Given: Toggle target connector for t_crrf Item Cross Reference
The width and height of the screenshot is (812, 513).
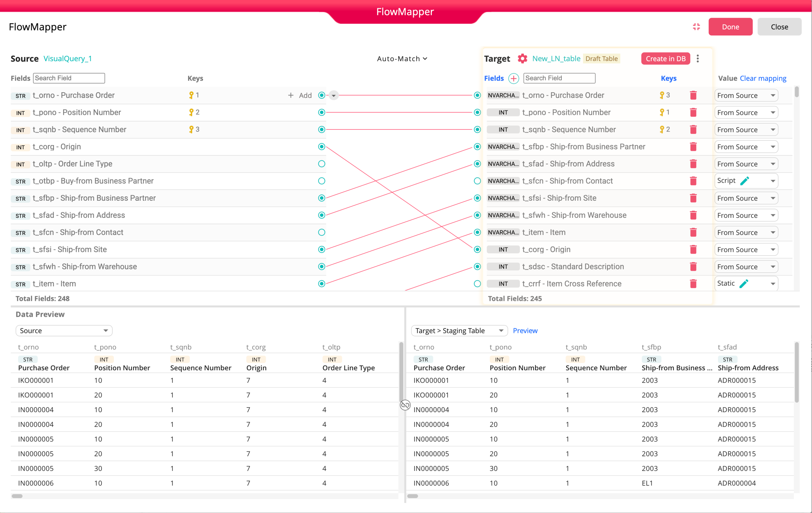Looking at the screenshot, I should point(477,283).
